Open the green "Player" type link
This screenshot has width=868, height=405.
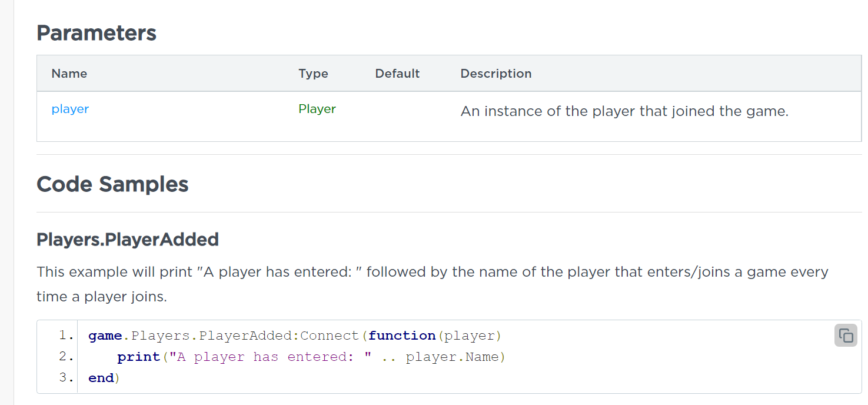click(x=317, y=109)
